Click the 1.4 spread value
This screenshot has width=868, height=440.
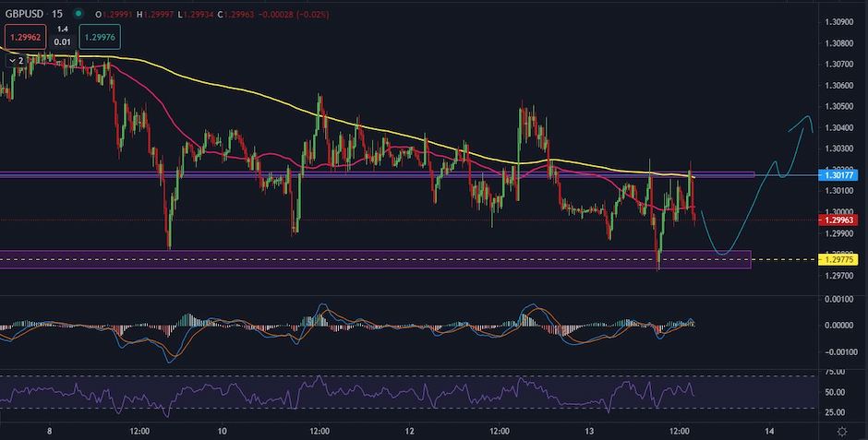[63, 29]
